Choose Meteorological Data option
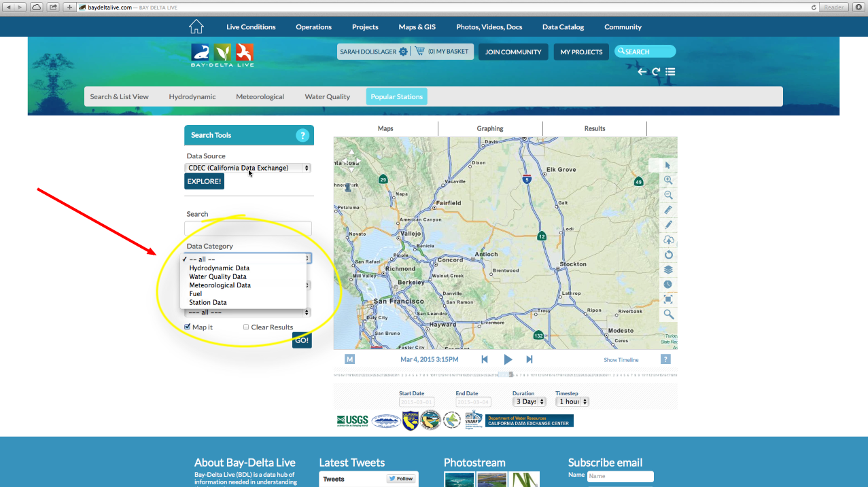This screenshot has width=868, height=487. pyautogui.click(x=243, y=285)
